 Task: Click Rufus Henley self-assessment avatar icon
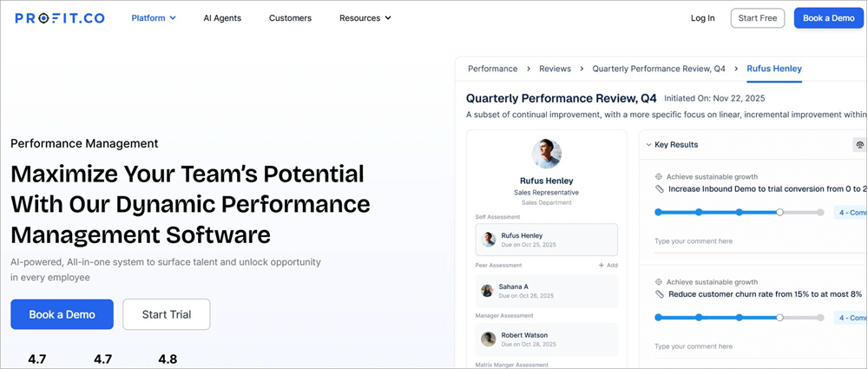point(489,239)
